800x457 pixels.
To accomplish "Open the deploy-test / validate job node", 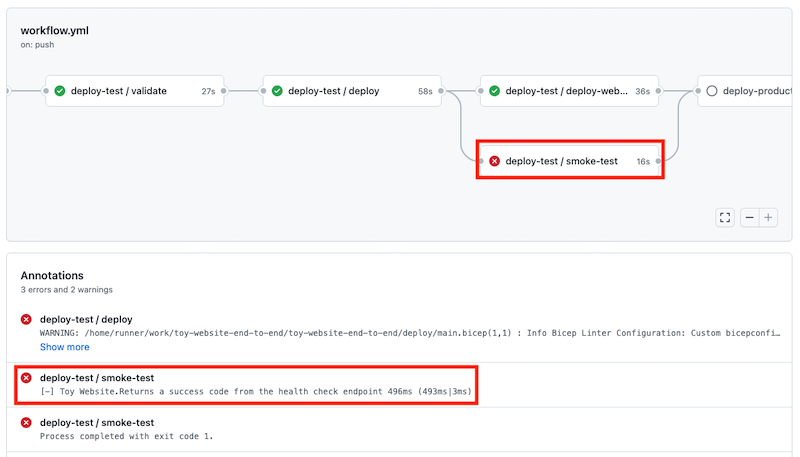I will point(135,91).
